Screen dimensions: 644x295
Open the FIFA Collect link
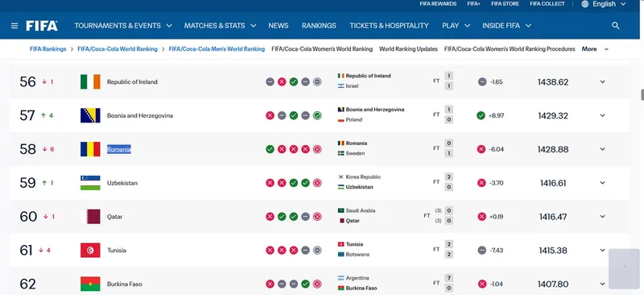(547, 4)
